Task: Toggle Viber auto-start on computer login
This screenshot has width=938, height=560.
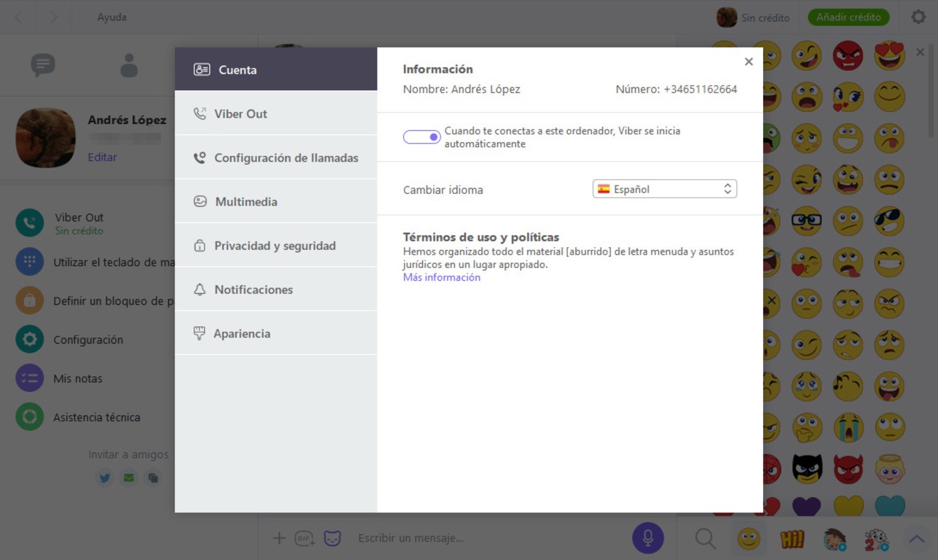Action: pyautogui.click(x=421, y=137)
